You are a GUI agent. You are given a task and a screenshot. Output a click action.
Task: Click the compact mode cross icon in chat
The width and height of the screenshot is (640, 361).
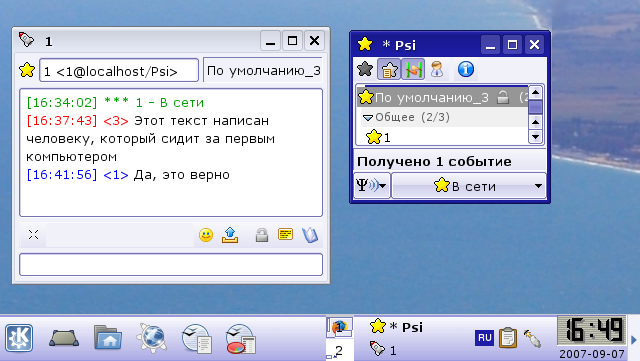pyautogui.click(x=33, y=235)
